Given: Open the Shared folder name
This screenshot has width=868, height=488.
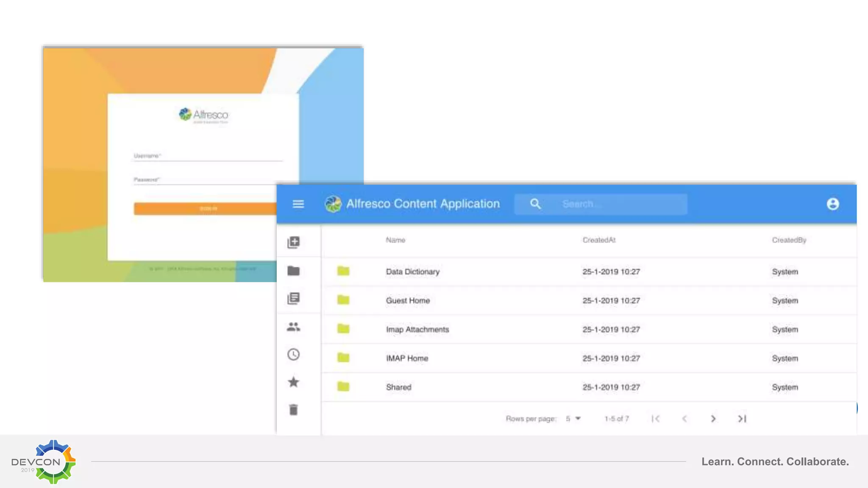Looking at the screenshot, I should click(398, 387).
